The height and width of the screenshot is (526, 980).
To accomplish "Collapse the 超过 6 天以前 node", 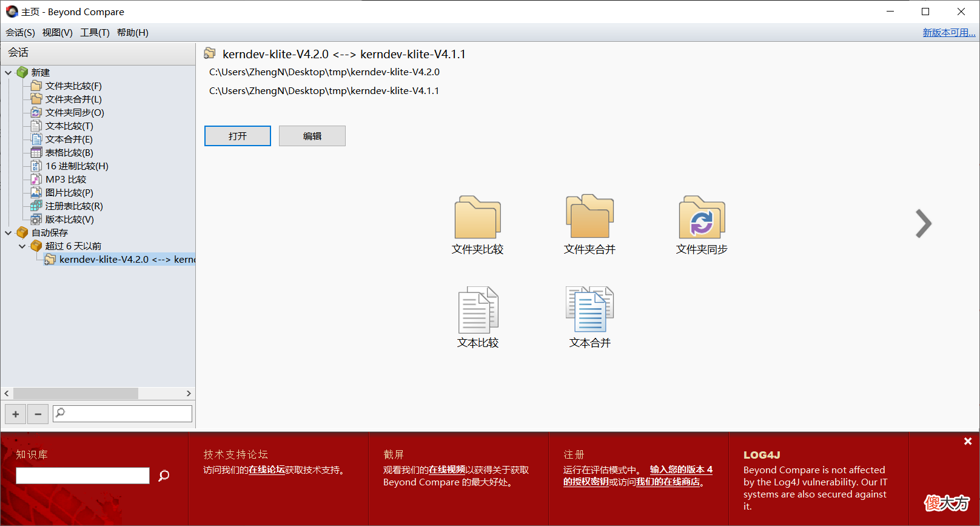I will (22, 246).
